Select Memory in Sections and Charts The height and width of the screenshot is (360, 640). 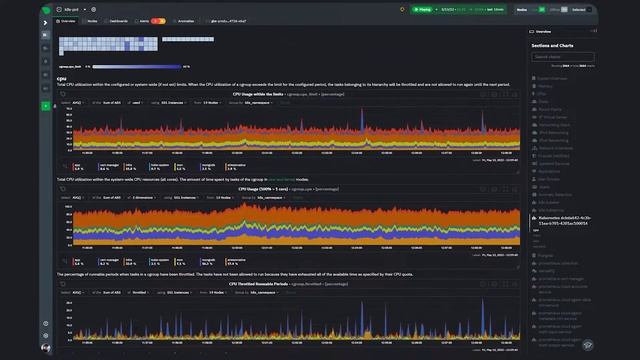tap(545, 86)
